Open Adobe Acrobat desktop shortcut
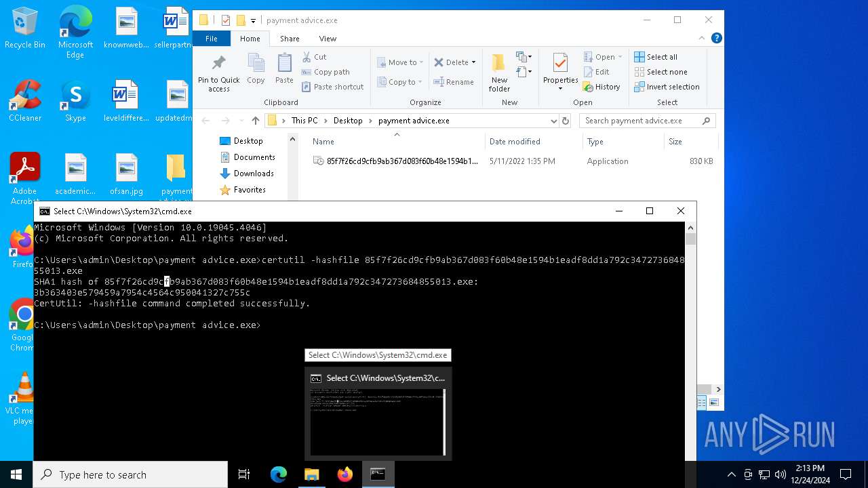Screen dimensions: 868x488 point(25,178)
